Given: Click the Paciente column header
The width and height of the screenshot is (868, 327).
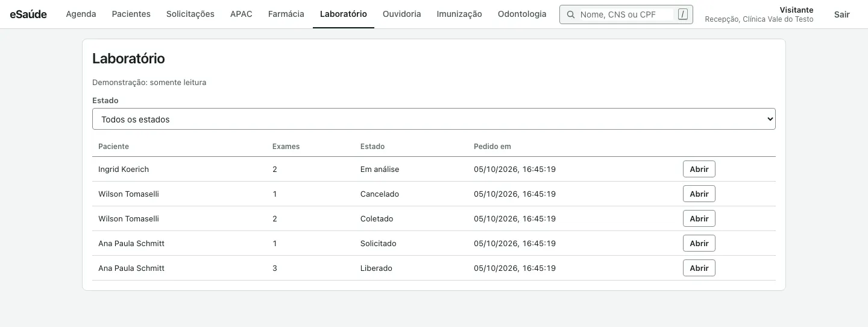Looking at the screenshot, I should coord(113,147).
